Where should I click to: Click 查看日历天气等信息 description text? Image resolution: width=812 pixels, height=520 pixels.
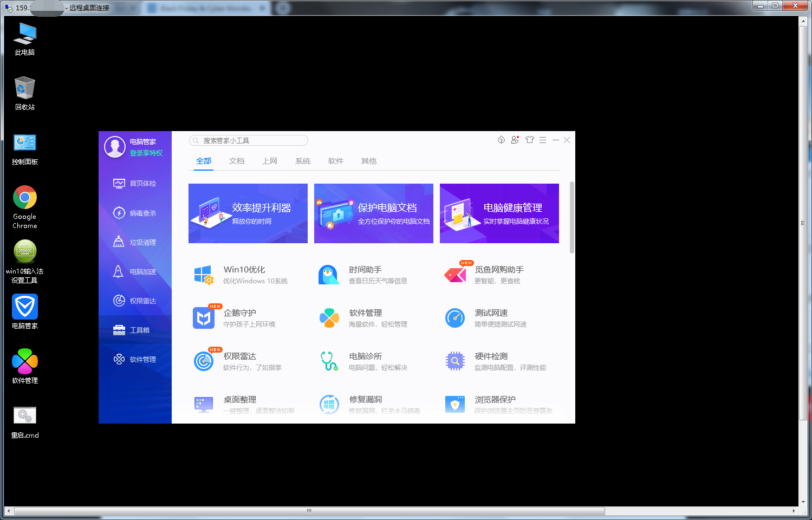click(x=378, y=281)
